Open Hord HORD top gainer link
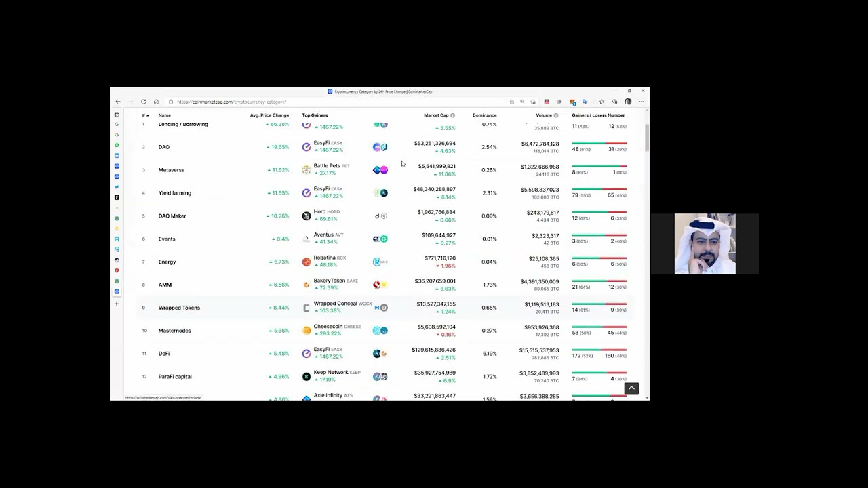 (x=327, y=212)
